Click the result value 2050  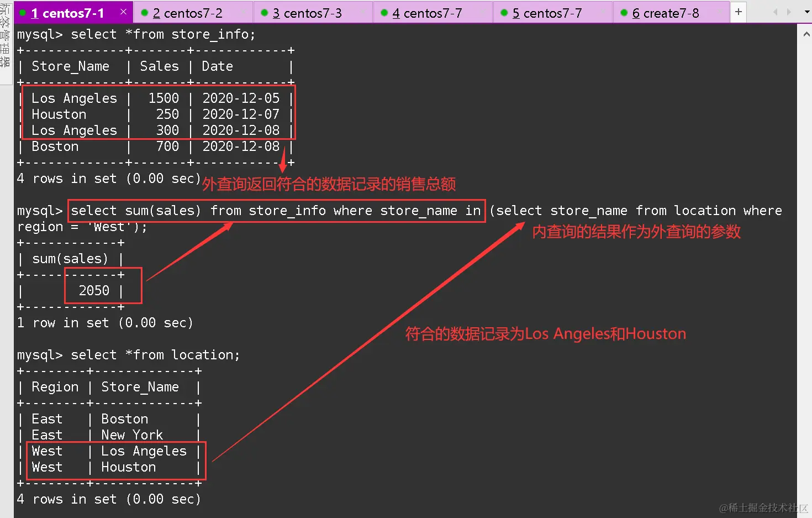tap(94, 291)
